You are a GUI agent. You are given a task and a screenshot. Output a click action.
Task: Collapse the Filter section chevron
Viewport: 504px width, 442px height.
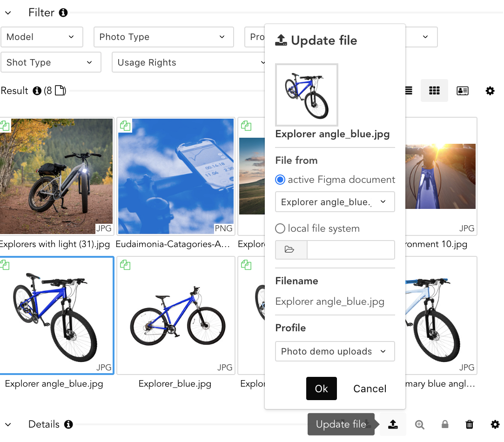pyautogui.click(x=8, y=13)
